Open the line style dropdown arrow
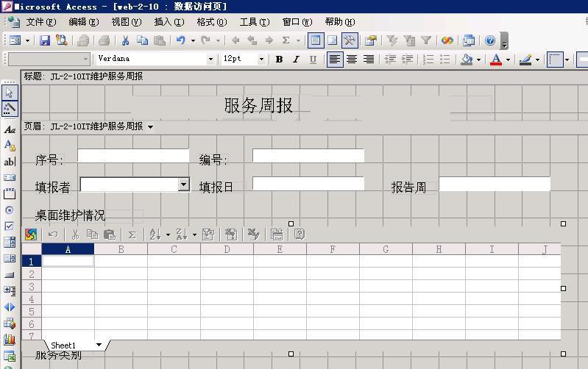 [567, 60]
